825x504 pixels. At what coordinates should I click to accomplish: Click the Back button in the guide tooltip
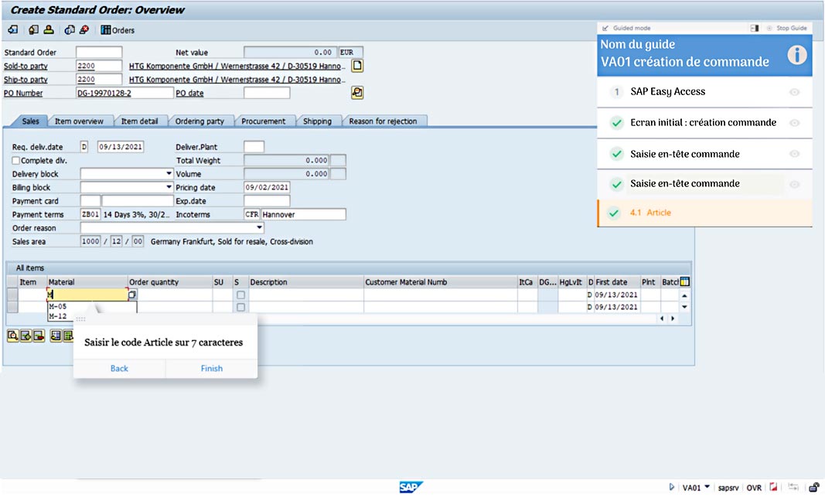[119, 368]
